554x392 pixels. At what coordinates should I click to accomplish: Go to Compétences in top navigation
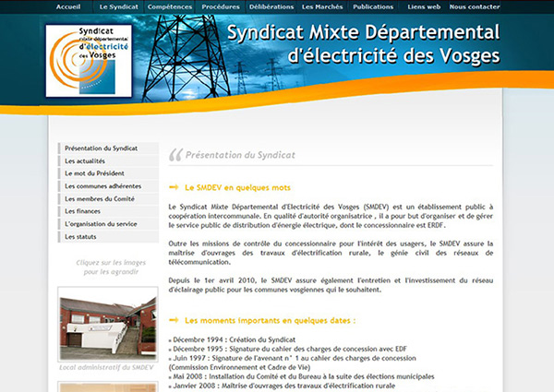[x=170, y=6]
